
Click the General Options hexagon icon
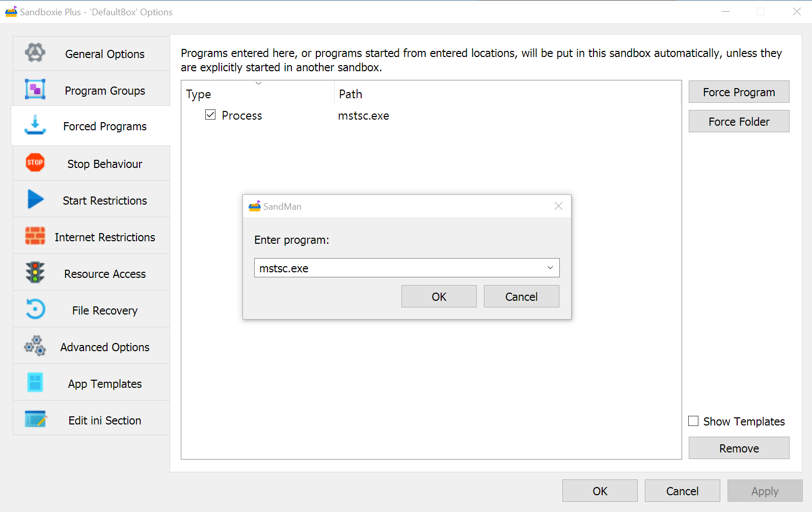click(x=35, y=53)
